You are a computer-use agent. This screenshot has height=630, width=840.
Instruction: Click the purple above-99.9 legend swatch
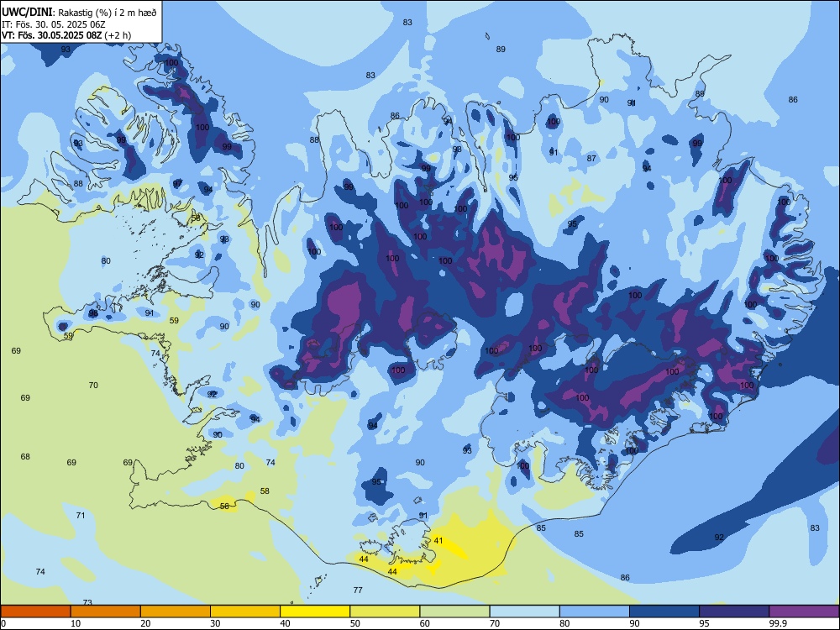tap(804, 612)
